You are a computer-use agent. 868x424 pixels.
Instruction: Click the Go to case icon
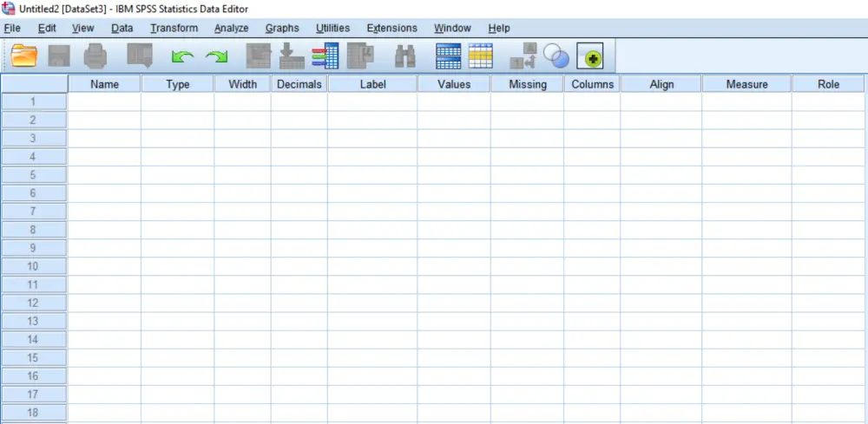(259, 55)
